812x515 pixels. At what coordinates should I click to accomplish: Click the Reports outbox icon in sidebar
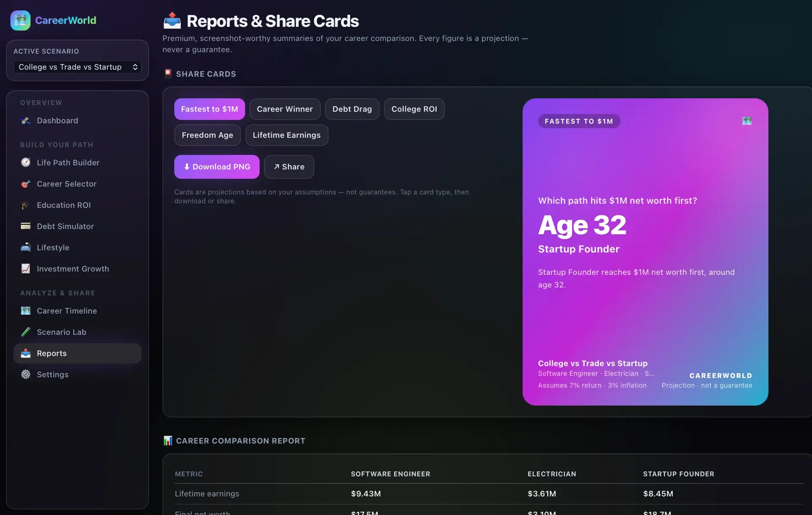(26, 353)
